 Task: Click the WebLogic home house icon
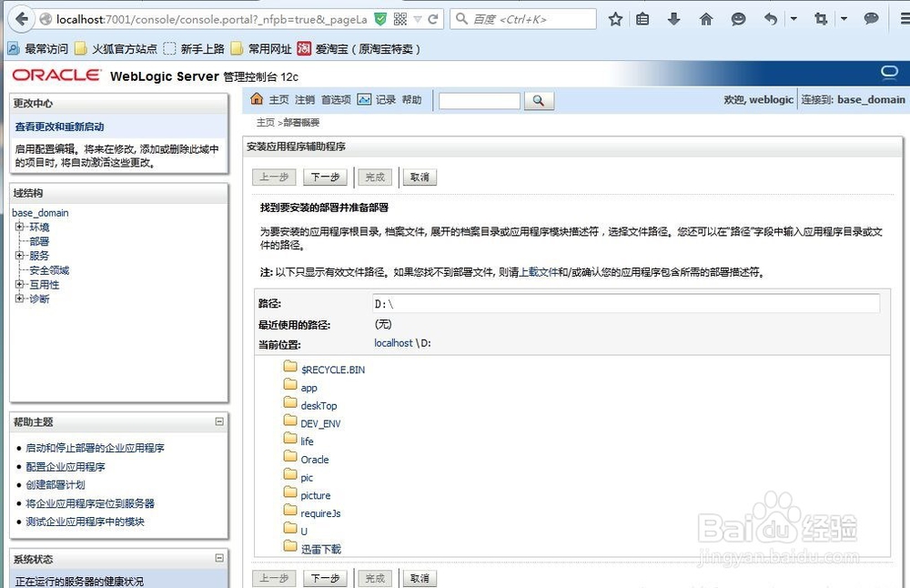tap(257, 98)
